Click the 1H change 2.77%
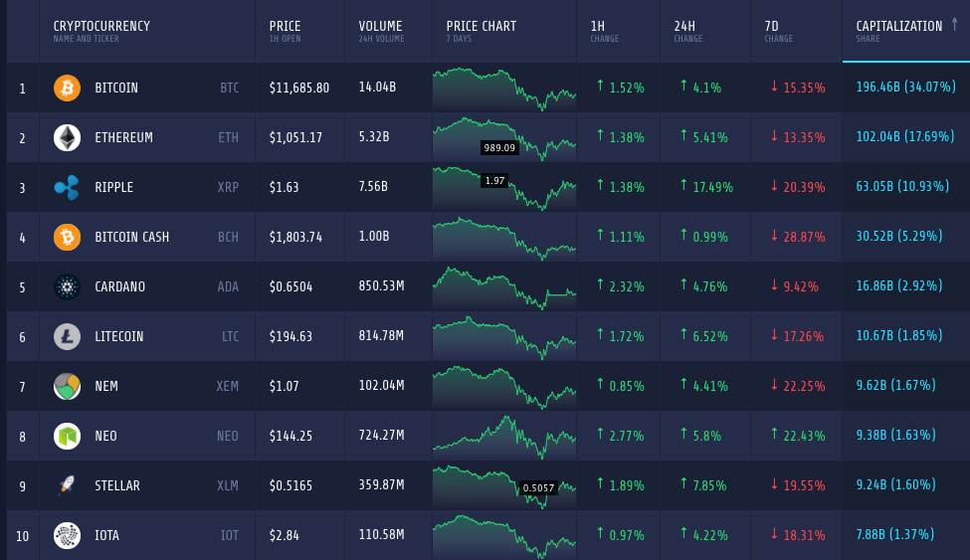This screenshot has width=970, height=560. (x=627, y=437)
